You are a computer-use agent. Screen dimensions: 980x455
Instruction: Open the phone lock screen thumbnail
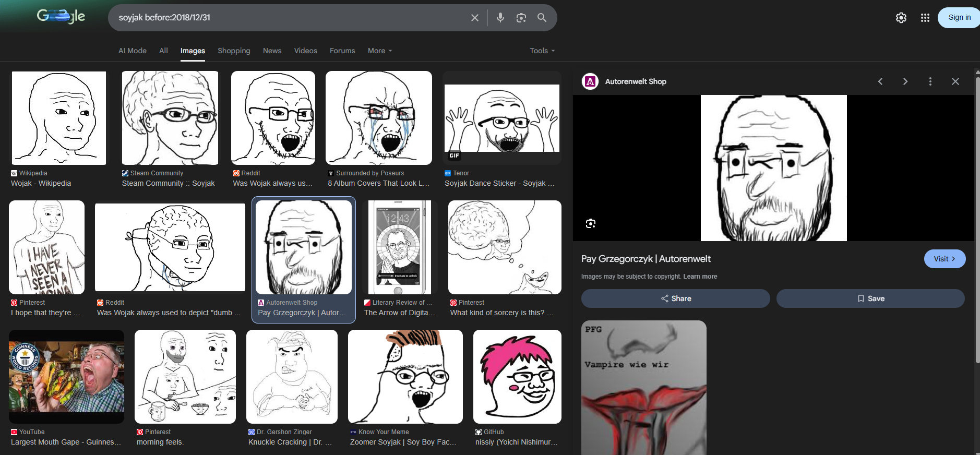coord(400,247)
